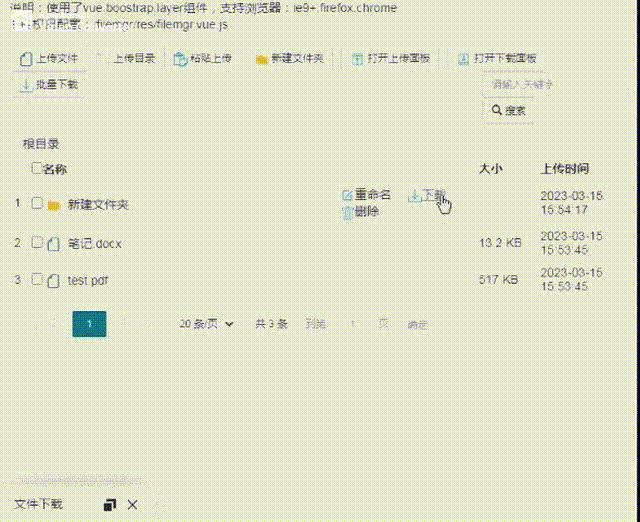Image resolution: width=640 pixels, height=522 pixels.
Task: Click 删除 delete for 新建文件夹
Action: point(361,212)
